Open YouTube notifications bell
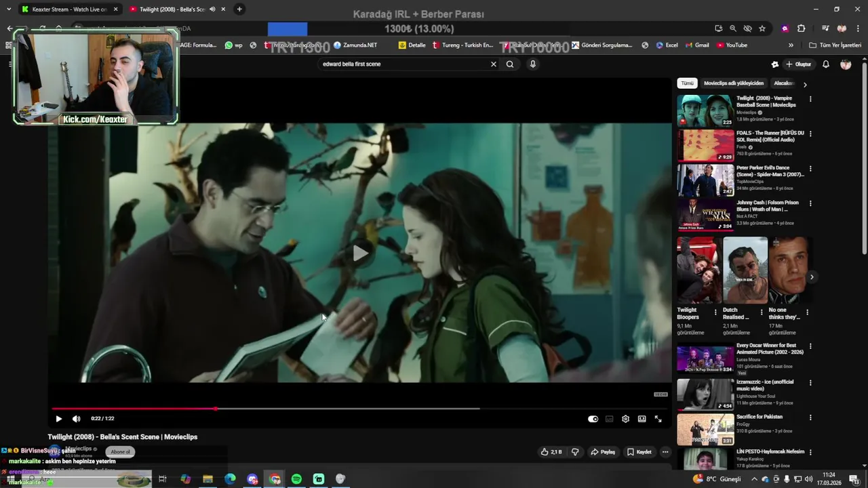This screenshot has width=868, height=488. coord(826,64)
